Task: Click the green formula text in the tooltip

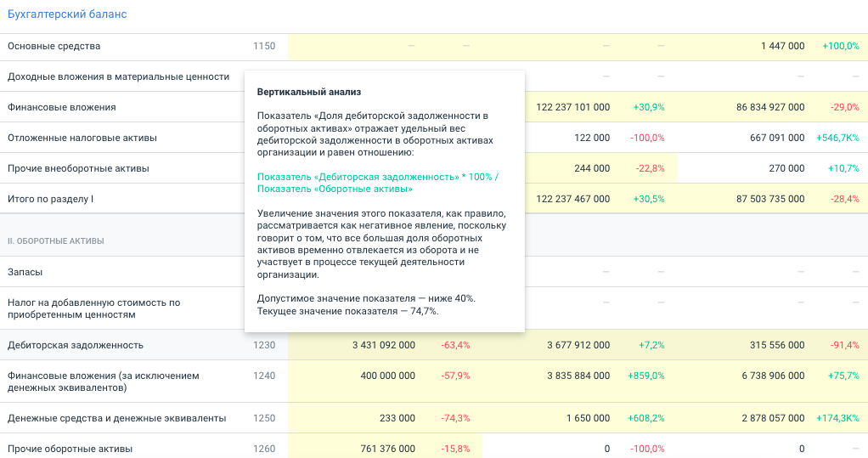Action: click(378, 183)
